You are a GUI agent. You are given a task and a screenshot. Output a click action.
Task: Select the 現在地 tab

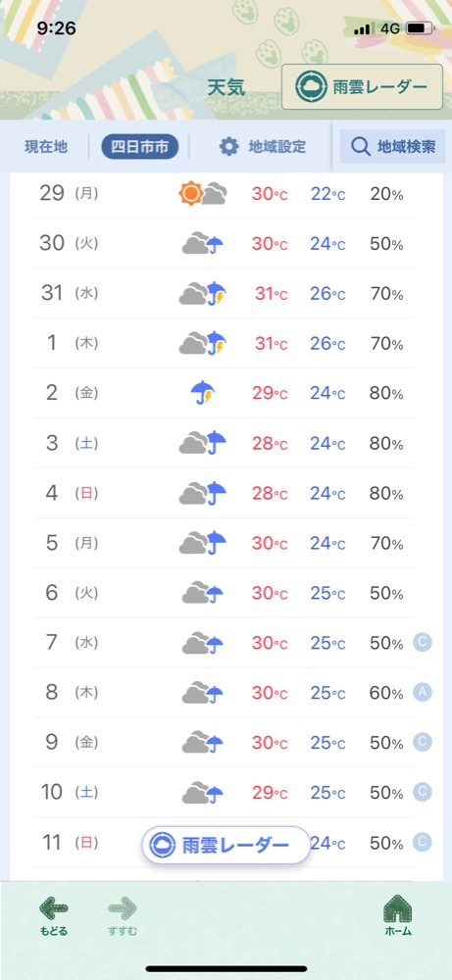click(46, 148)
